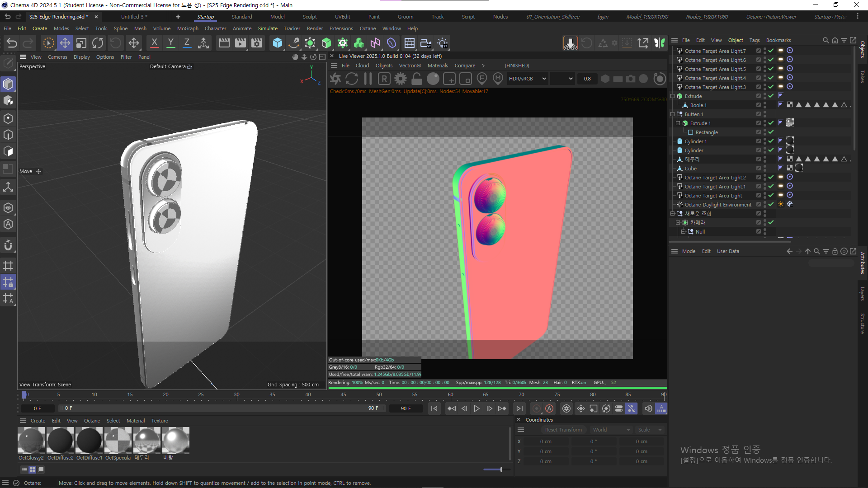Adjust material thumbnail size slider
The width and height of the screenshot is (868, 488).
(501, 469)
